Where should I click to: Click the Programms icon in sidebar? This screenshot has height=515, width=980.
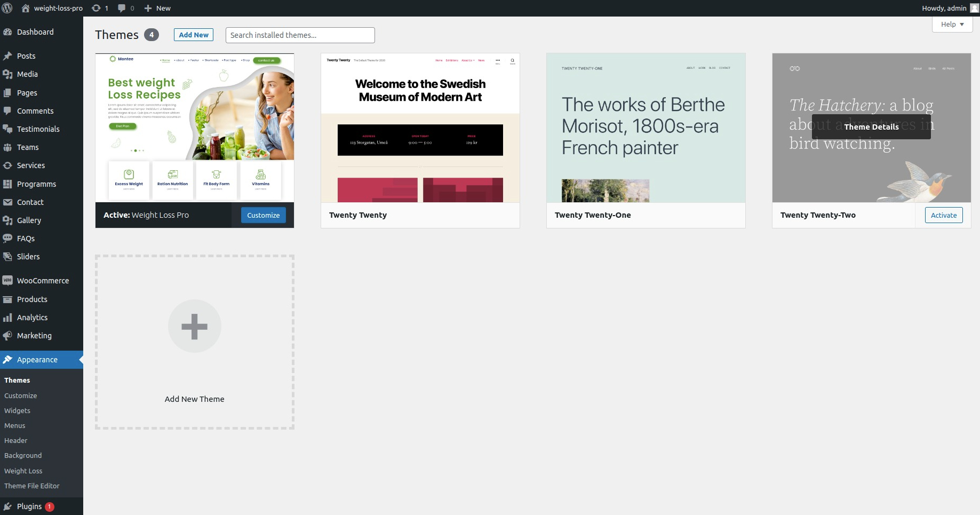click(7, 184)
